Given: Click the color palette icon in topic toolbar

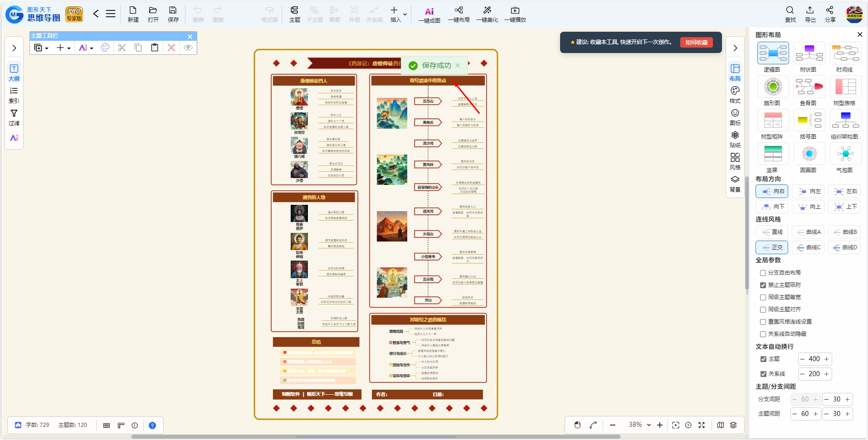Looking at the screenshot, I should pyautogui.click(x=105, y=48).
